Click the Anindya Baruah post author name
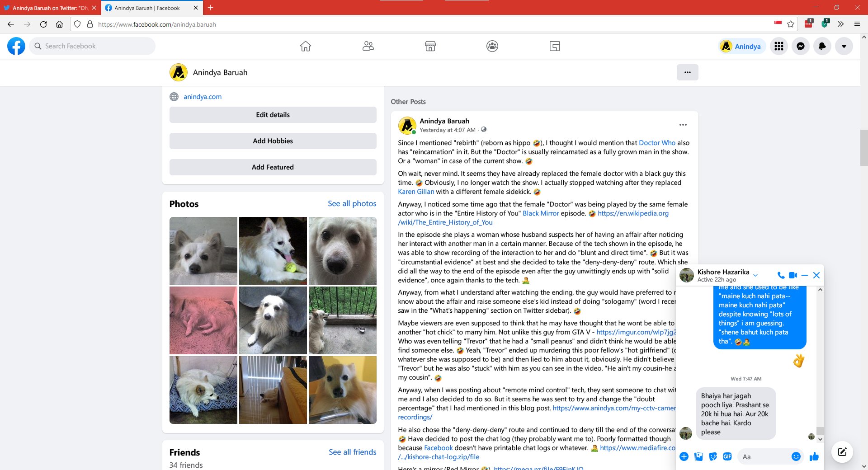This screenshot has height=470, width=868. tap(444, 121)
